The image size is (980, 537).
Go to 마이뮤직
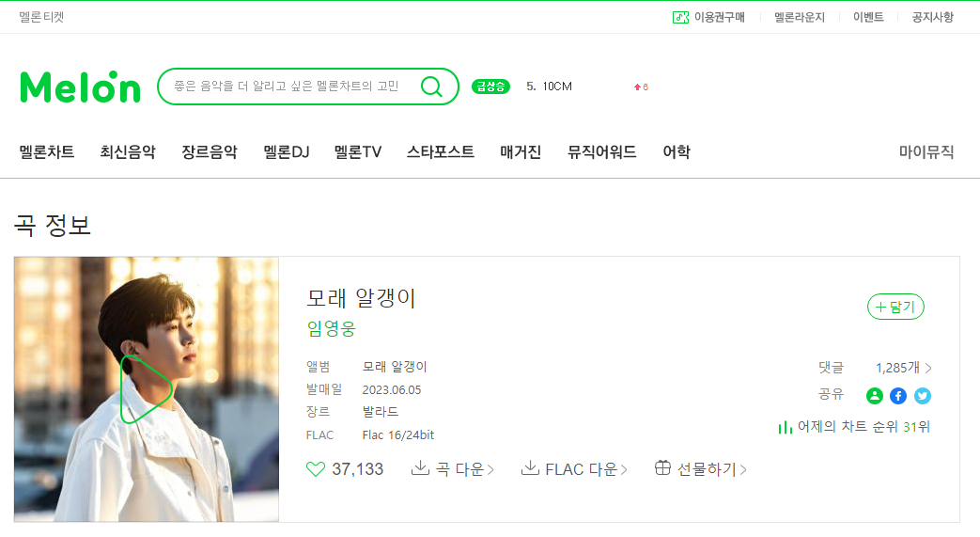pos(926,152)
